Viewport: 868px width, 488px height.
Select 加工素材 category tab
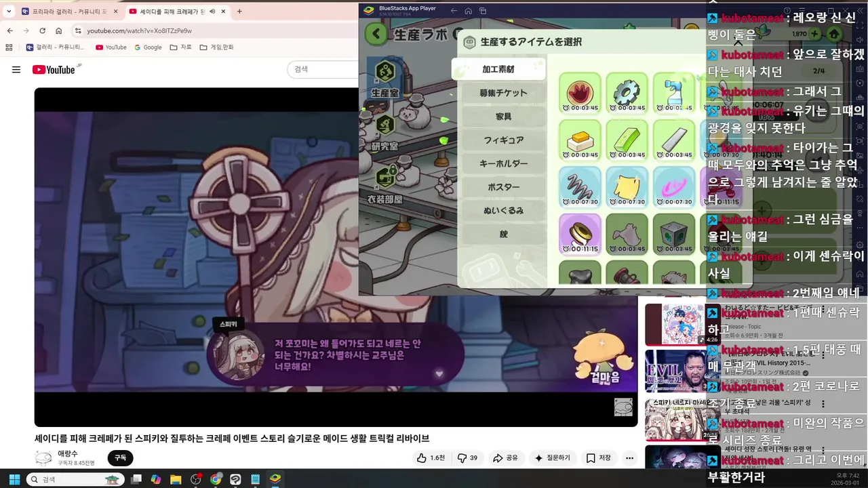click(498, 69)
